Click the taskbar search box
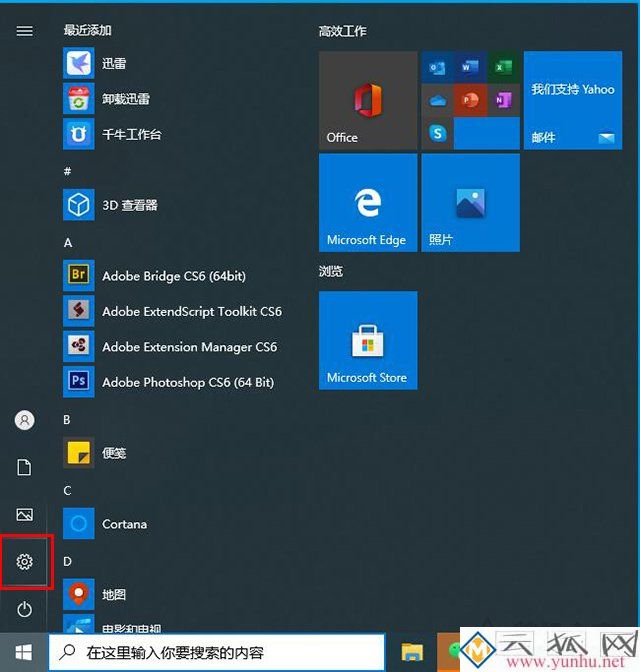 pyautogui.click(x=217, y=652)
